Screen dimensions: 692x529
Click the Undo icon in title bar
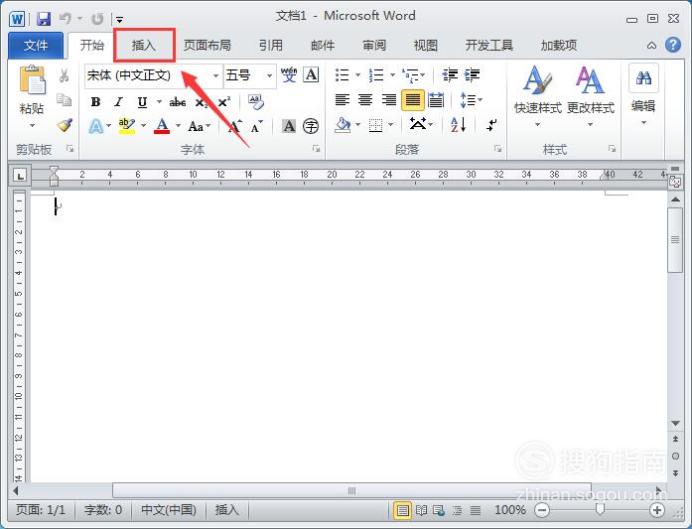[x=65, y=19]
